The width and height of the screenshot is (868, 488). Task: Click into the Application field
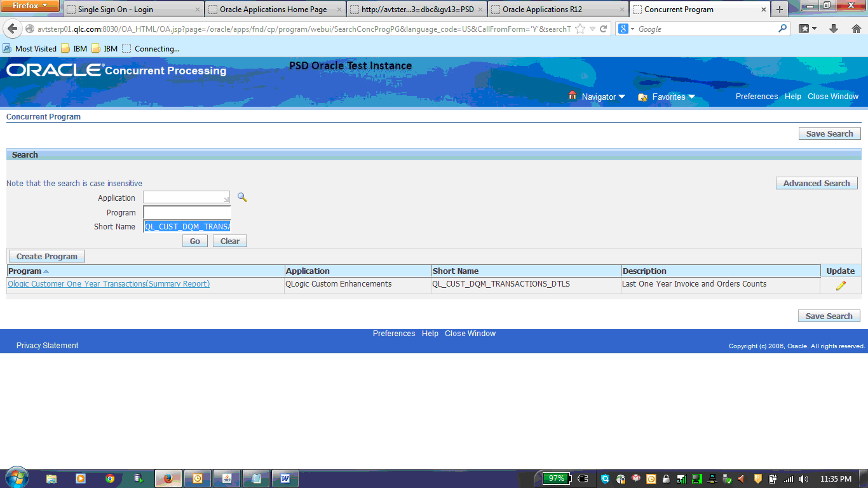(187, 198)
